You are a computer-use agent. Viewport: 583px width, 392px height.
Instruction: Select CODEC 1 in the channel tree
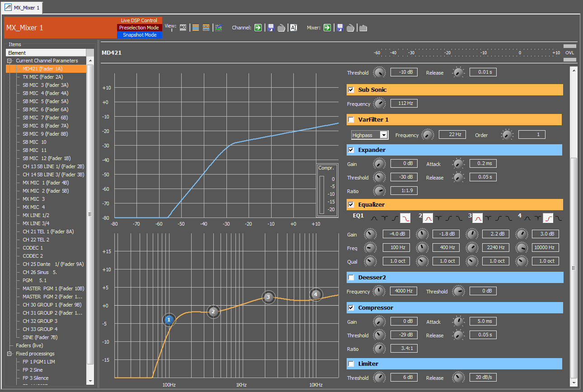pyautogui.click(x=33, y=248)
